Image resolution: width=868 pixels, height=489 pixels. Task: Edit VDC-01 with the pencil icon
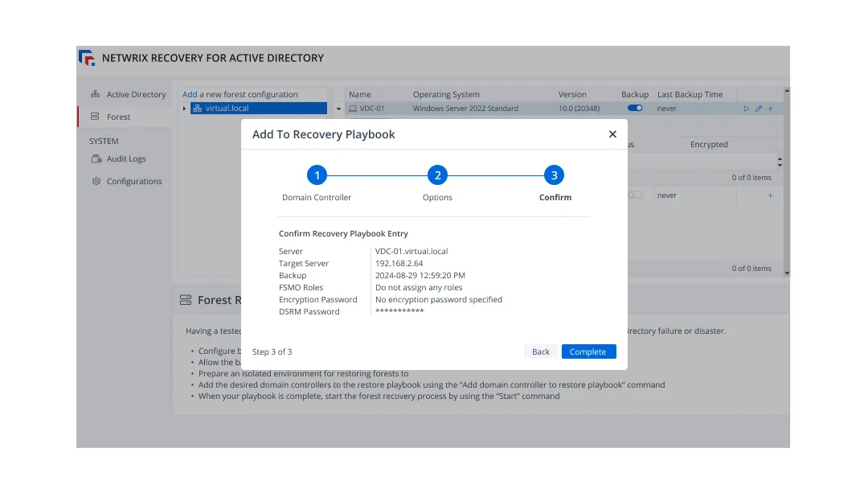point(759,109)
